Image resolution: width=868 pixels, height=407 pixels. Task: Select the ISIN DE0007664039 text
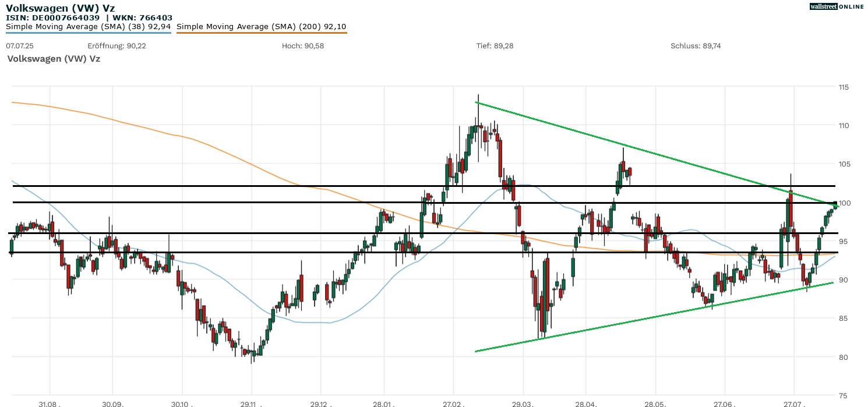(x=54, y=17)
